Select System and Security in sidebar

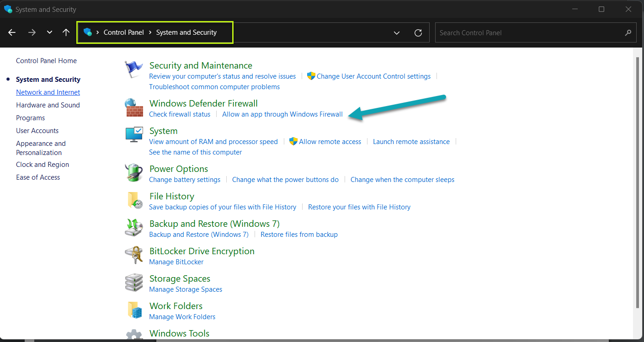[48, 80]
